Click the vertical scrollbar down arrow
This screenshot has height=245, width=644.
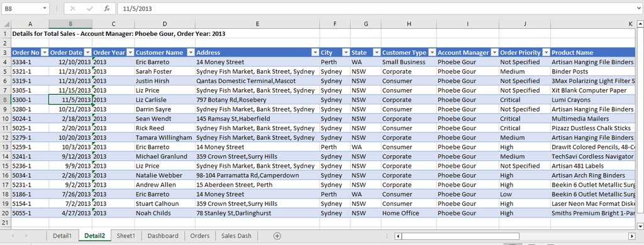tap(640, 226)
